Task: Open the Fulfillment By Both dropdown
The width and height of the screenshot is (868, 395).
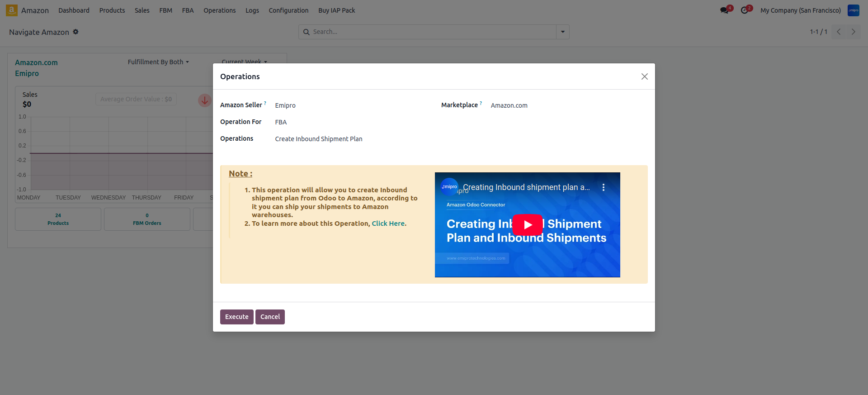Action: pyautogui.click(x=158, y=62)
